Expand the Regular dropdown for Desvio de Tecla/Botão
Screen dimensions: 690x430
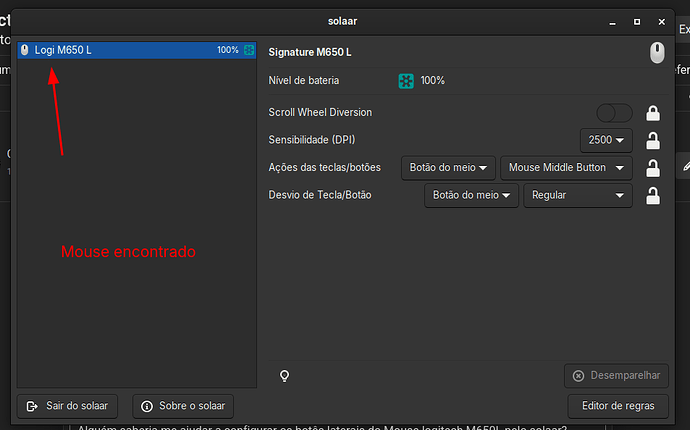pyautogui.click(x=577, y=195)
